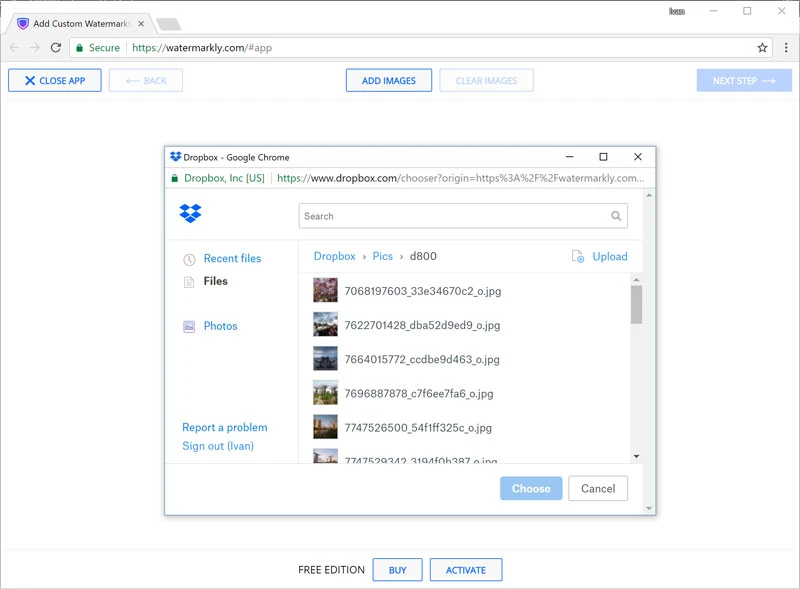Click the search magnifier icon
800x589 pixels.
[616, 216]
